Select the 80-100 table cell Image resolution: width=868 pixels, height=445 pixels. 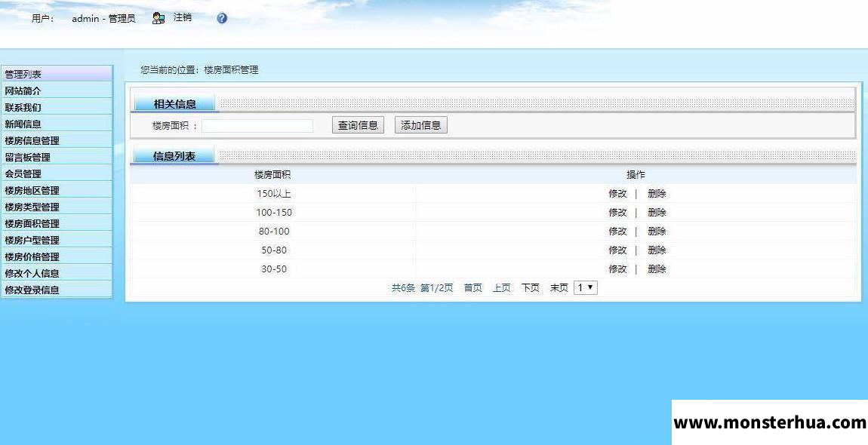[x=273, y=232]
